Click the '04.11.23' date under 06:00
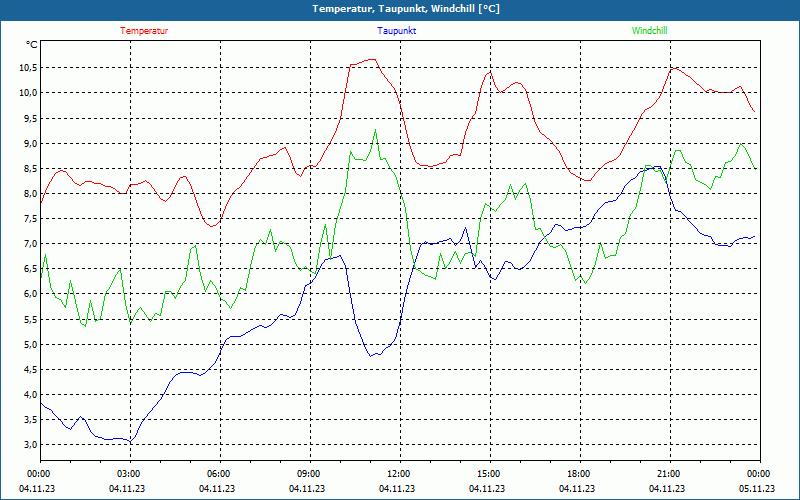The image size is (800, 500). click(x=217, y=489)
